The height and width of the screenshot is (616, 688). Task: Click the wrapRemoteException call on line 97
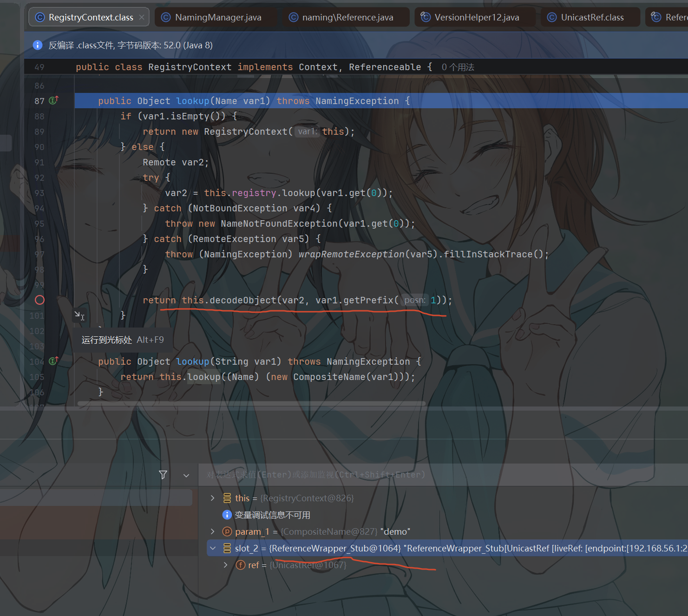point(352,254)
